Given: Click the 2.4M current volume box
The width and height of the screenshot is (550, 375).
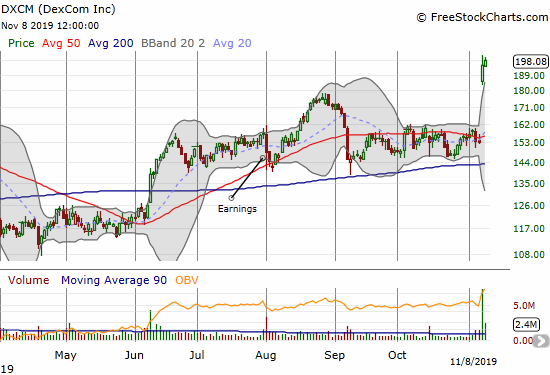Looking at the screenshot, I should (x=526, y=324).
